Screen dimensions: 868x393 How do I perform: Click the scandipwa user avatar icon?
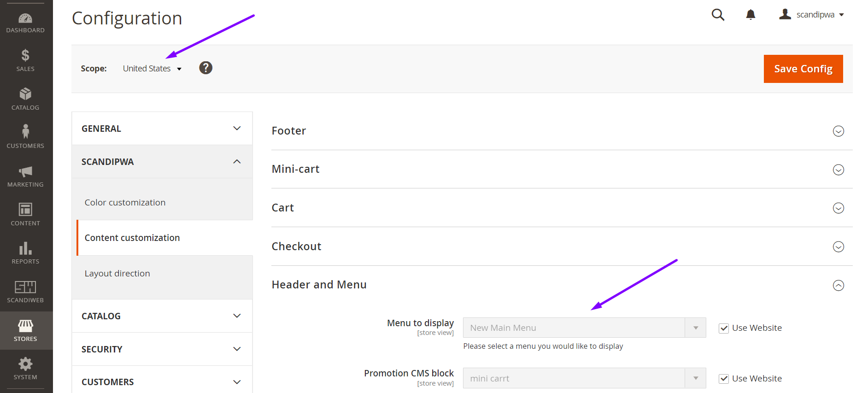click(x=785, y=14)
